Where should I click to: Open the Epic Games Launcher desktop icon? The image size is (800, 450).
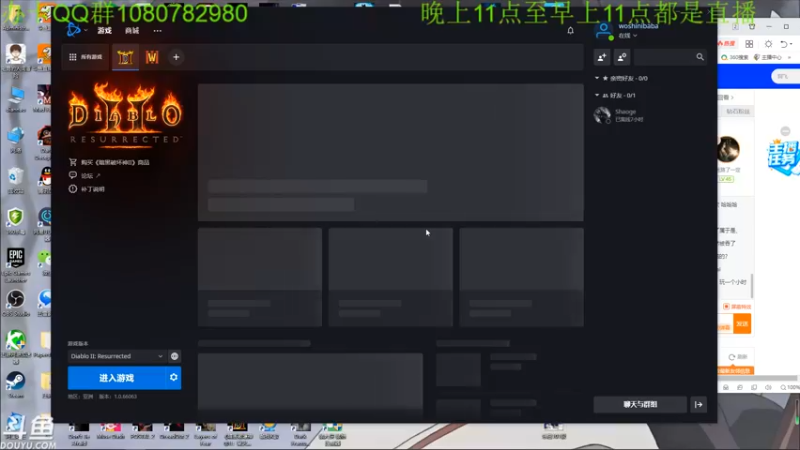point(16,264)
